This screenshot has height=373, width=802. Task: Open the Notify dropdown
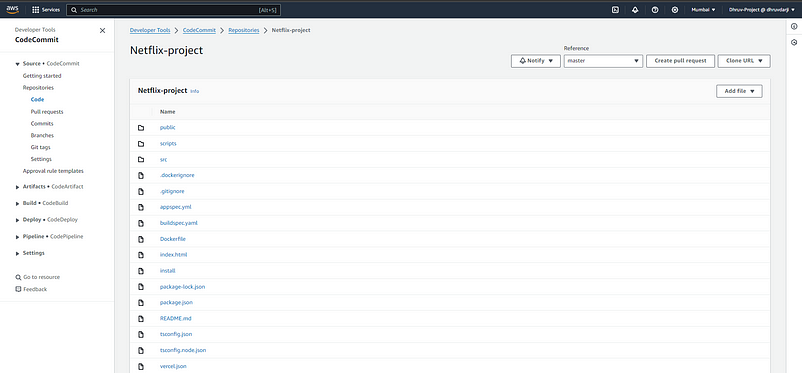(x=536, y=61)
